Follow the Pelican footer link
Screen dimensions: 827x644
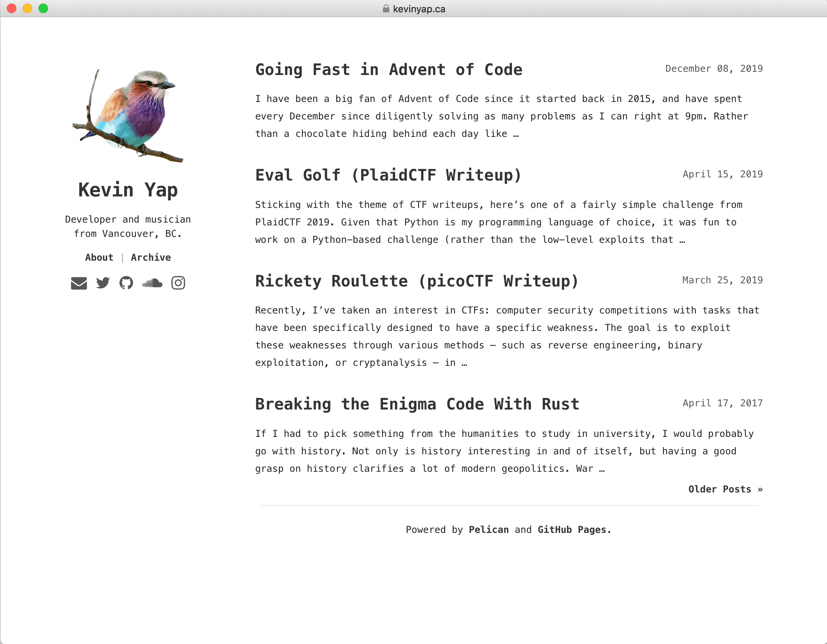(489, 530)
